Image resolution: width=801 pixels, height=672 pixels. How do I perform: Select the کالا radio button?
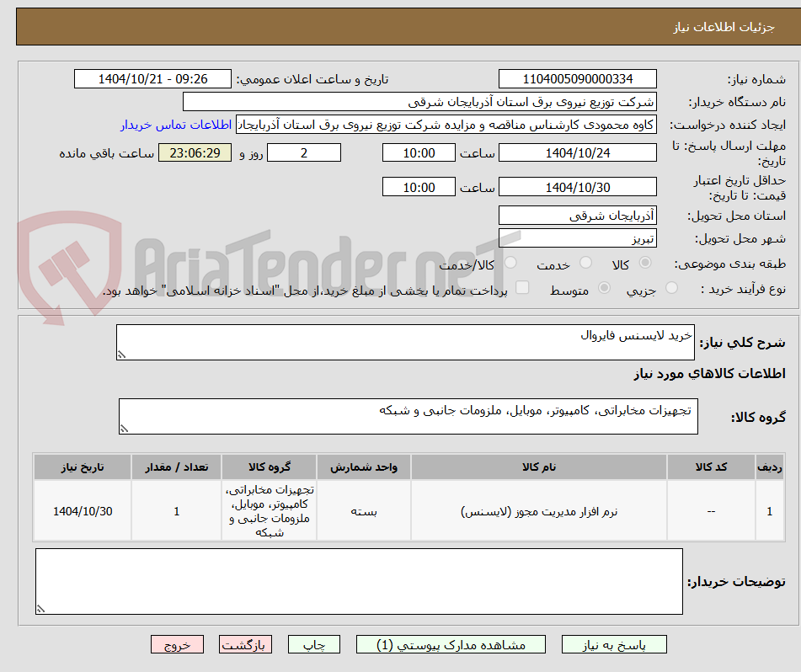point(645,263)
